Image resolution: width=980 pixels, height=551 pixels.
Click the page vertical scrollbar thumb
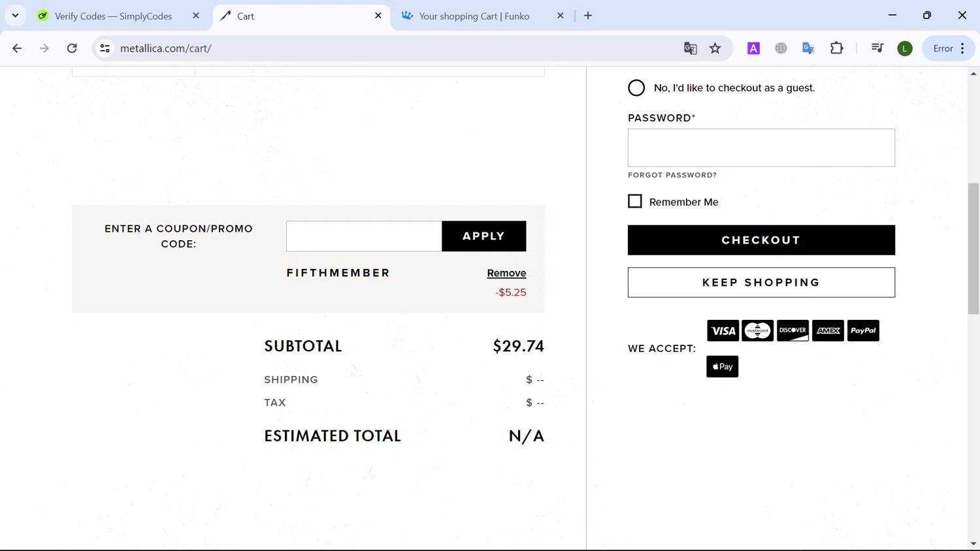click(973, 249)
